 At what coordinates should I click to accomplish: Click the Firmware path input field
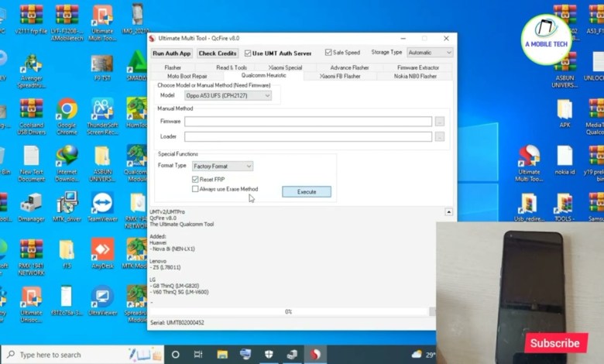coord(308,122)
